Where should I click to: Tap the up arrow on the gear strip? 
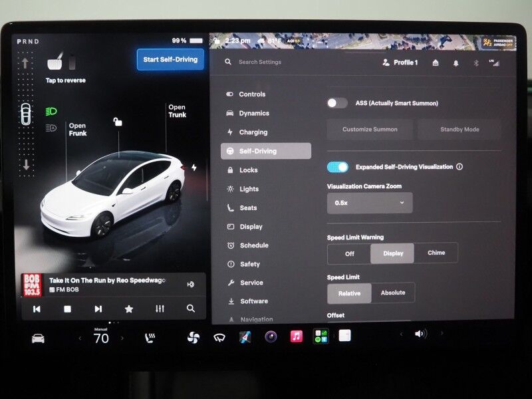pos(25,63)
